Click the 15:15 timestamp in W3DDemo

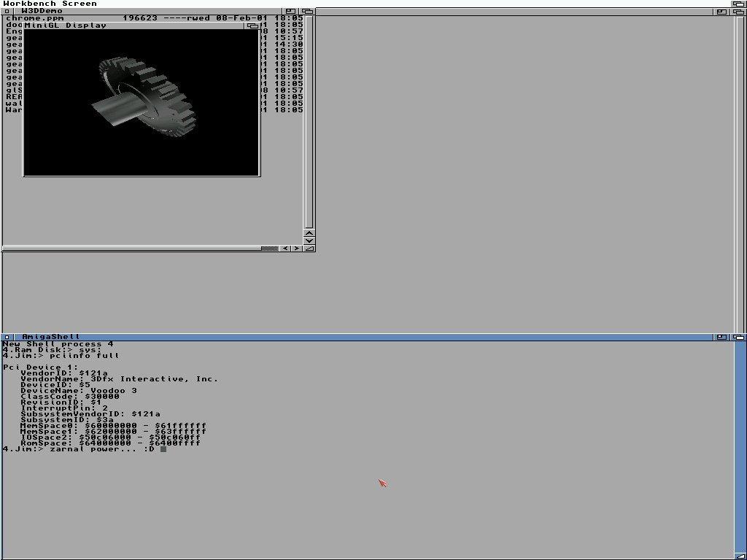(x=289, y=38)
